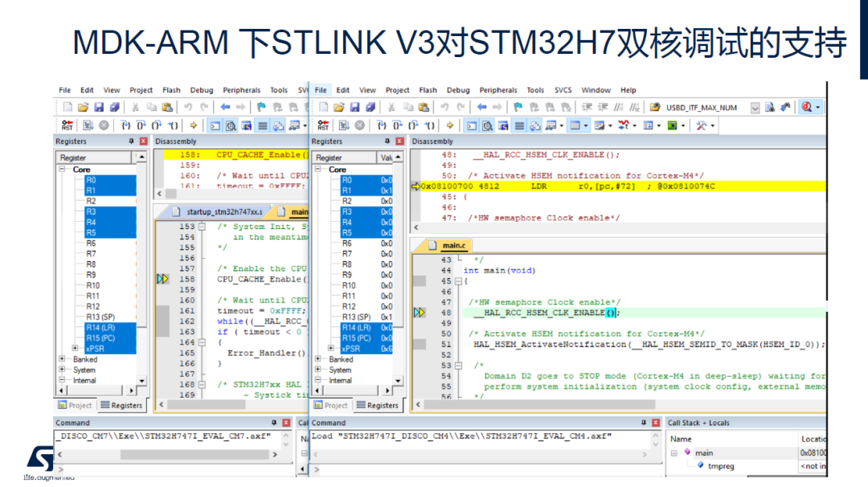868x487 pixels.
Task: Switch to Project tab in left panel
Action: 76,406
